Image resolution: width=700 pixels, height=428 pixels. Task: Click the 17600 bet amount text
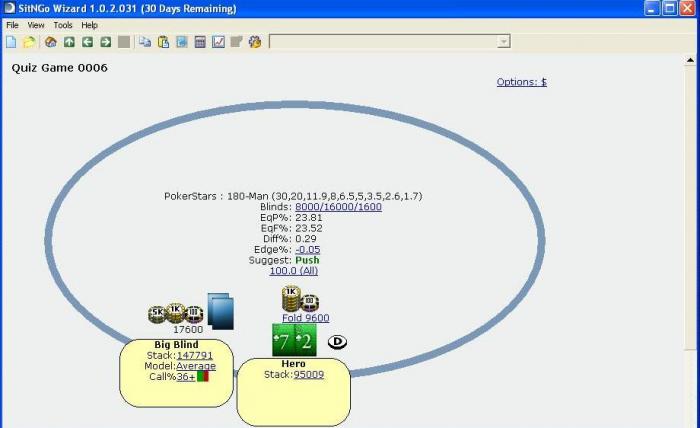(188, 329)
